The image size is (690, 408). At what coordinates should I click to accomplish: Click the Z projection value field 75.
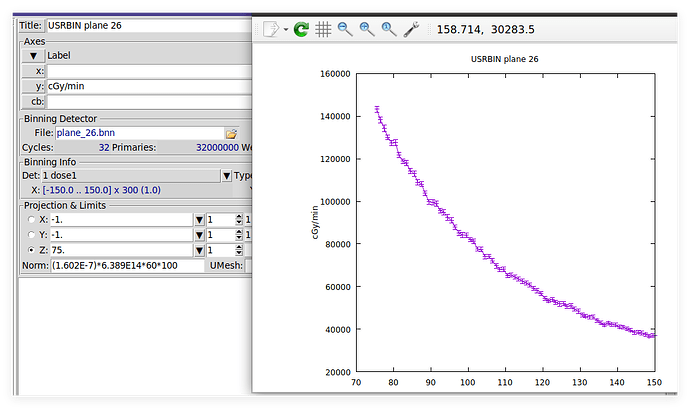click(121, 250)
